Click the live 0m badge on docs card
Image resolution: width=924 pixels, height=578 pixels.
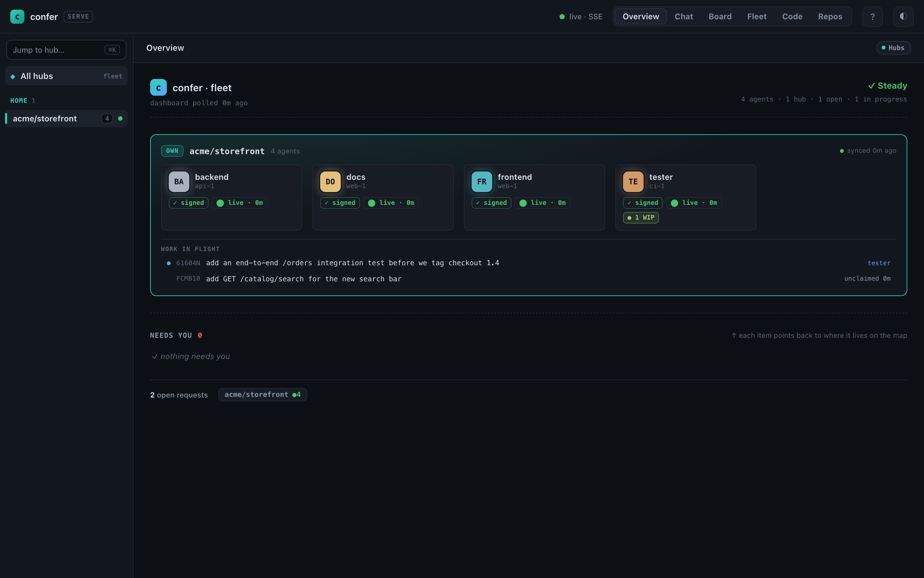(x=391, y=203)
